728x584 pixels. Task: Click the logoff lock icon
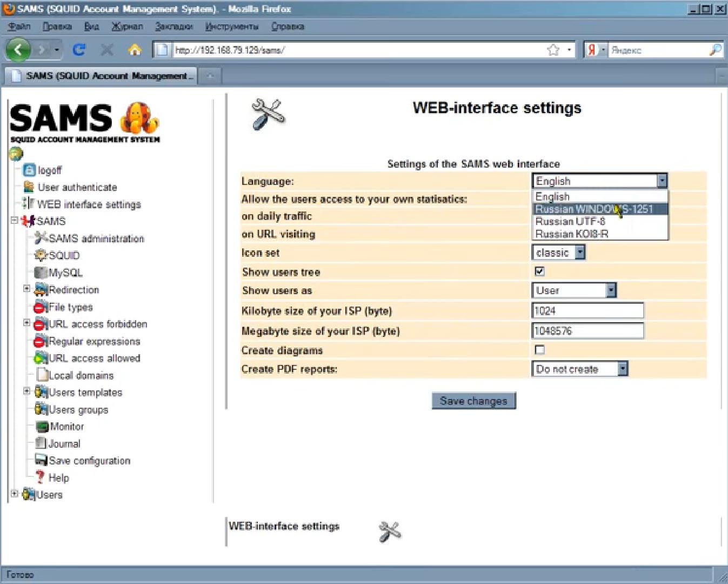[29, 170]
